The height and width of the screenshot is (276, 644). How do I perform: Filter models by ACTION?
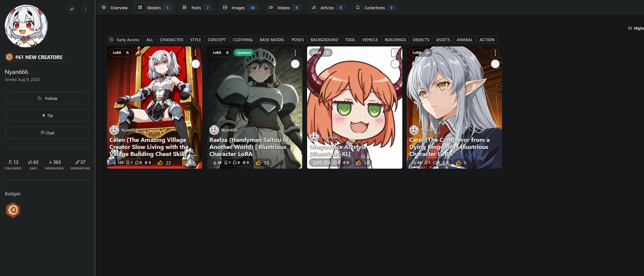point(487,40)
